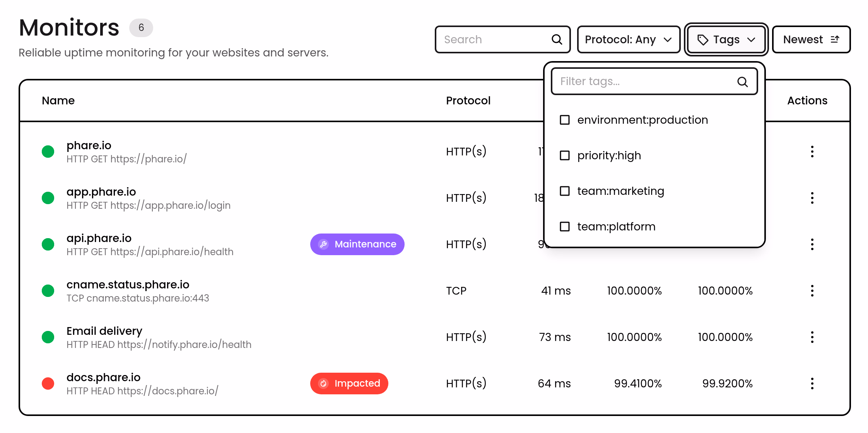Click the 73 ms response time

tap(555, 337)
